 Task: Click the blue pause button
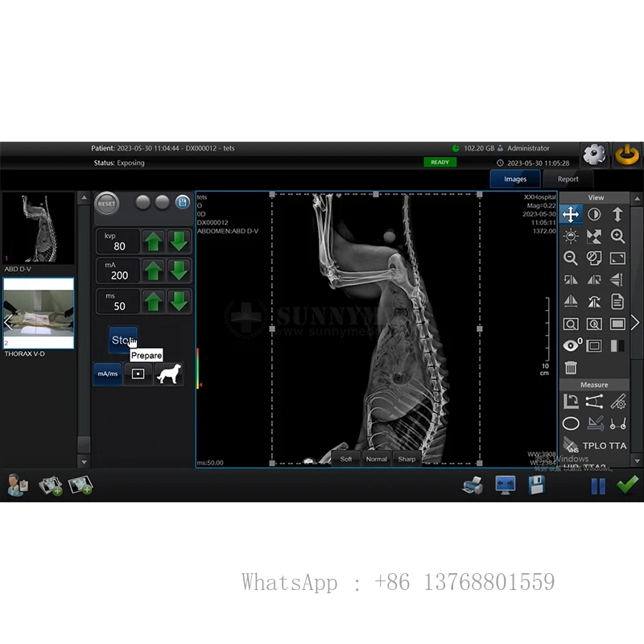[x=598, y=486]
